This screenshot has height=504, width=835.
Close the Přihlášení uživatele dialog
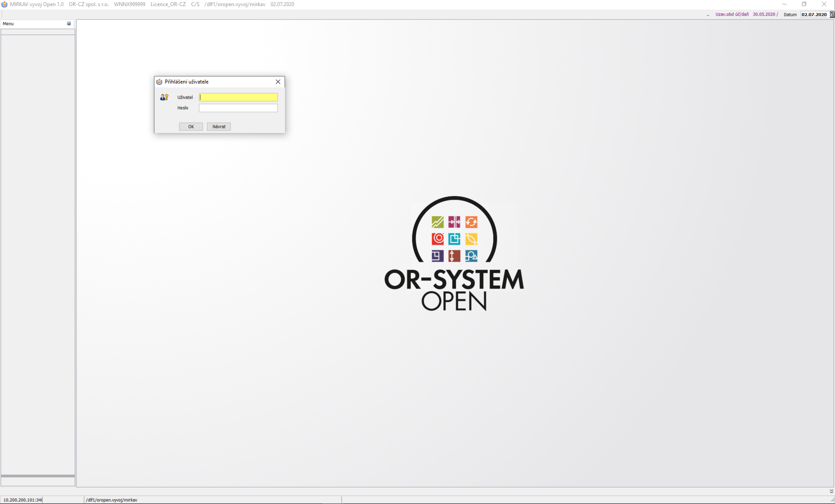tap(278, 82)
